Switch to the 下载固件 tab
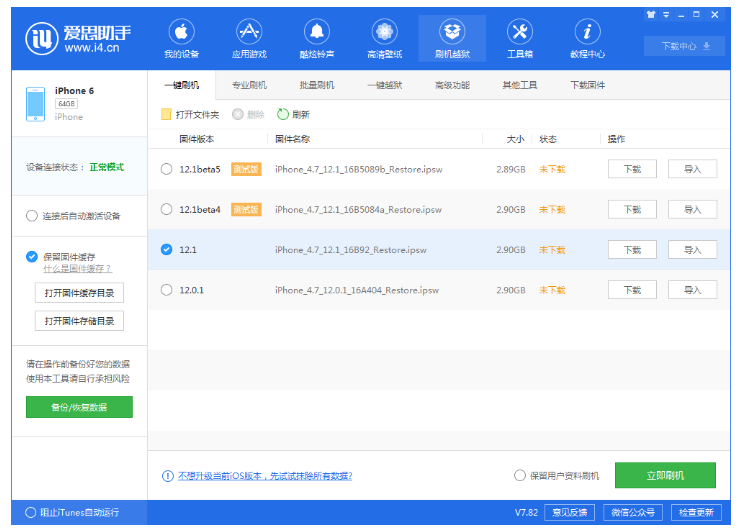Viewport: 738px width, 531px height. click(587, 86)
